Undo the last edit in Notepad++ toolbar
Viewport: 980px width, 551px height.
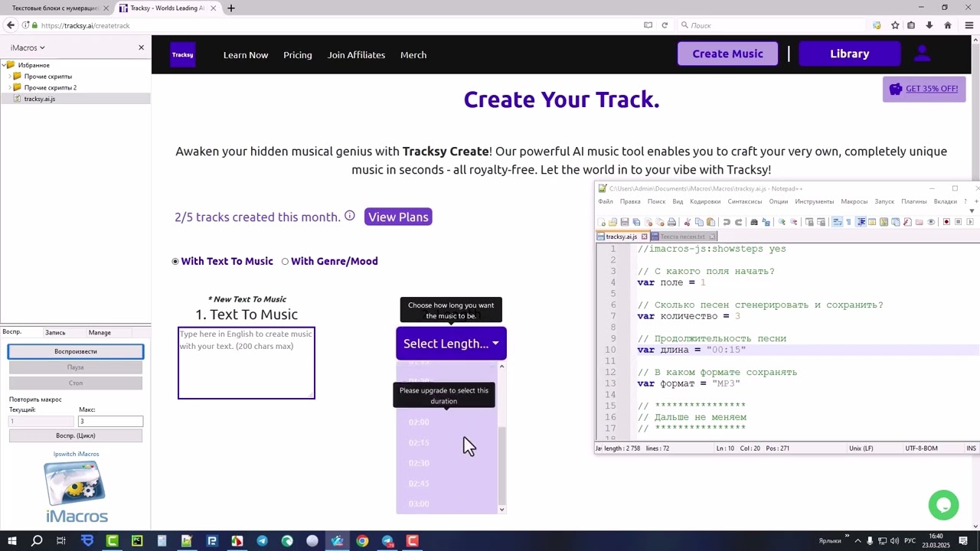point(727,222)
